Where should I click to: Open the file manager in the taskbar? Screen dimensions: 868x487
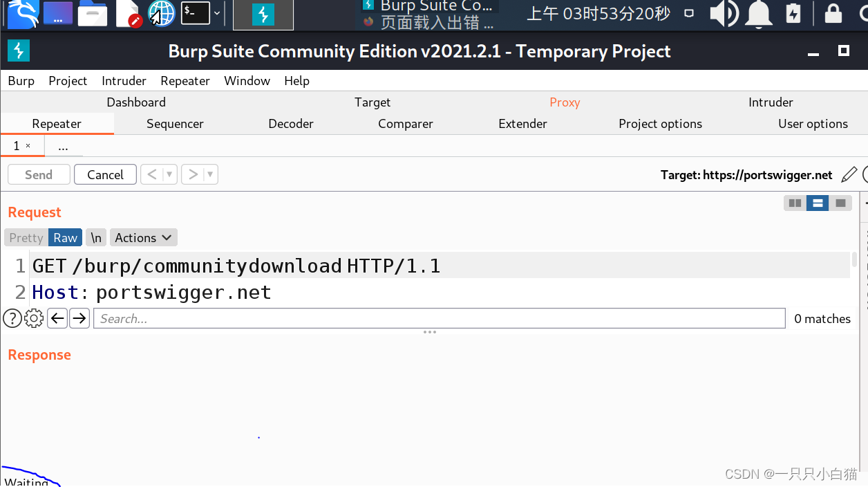pos(93,14)
